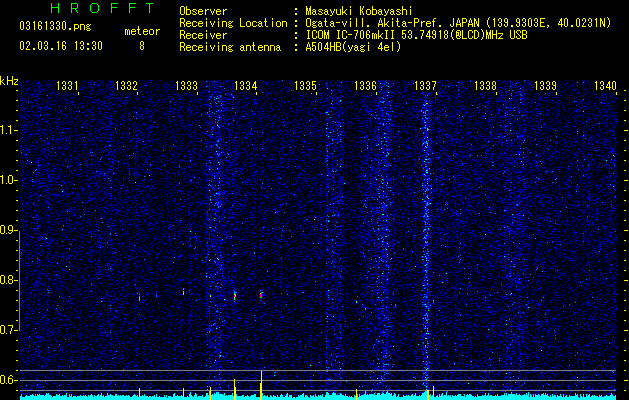Click the 1335 time axis marker

(305, 85)
